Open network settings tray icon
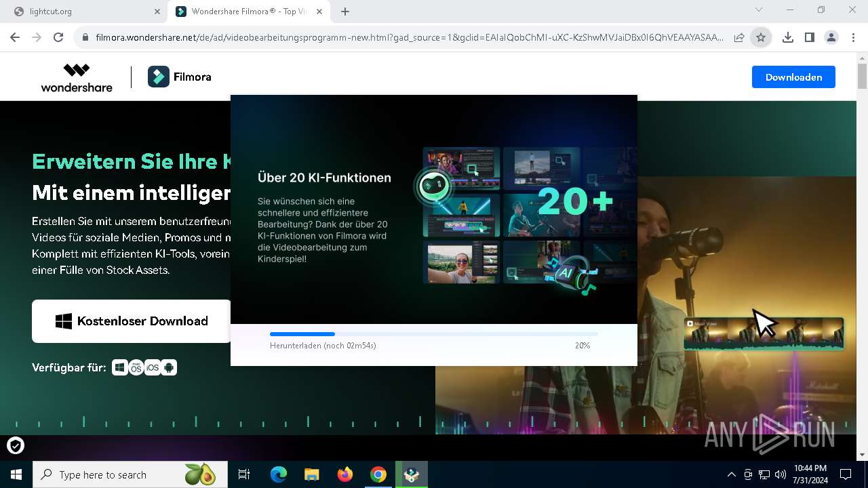 pyautogui.click(x=764, y=474)
